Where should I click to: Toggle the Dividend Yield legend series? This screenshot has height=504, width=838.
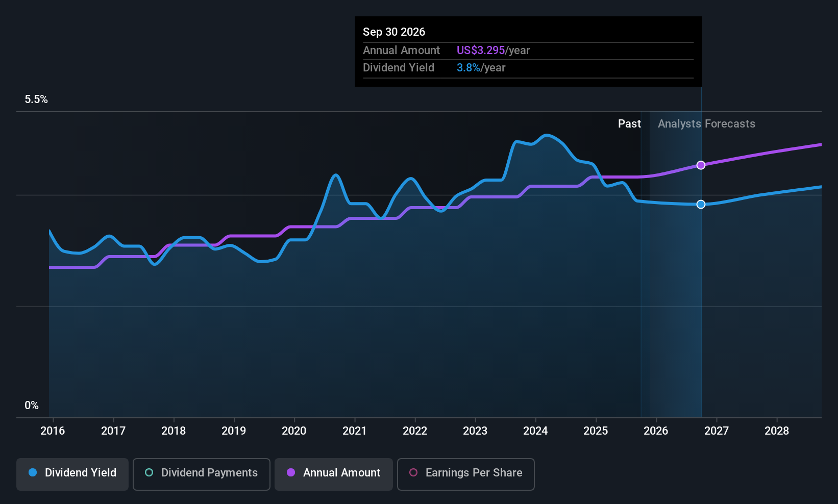coord(72,473)
